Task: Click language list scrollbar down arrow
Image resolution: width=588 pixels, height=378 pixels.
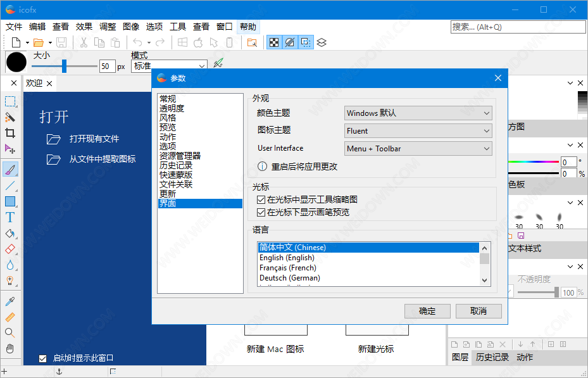Action: point(484,280)
